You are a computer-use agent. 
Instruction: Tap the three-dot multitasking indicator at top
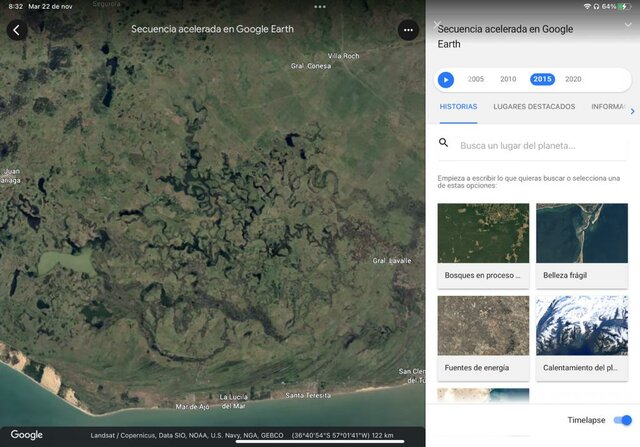coord(320,7)
